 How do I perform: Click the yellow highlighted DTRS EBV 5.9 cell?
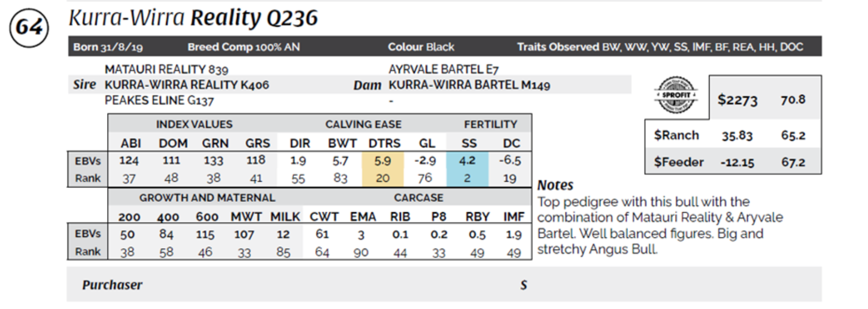pyautogui.click(x=382, y=161)
